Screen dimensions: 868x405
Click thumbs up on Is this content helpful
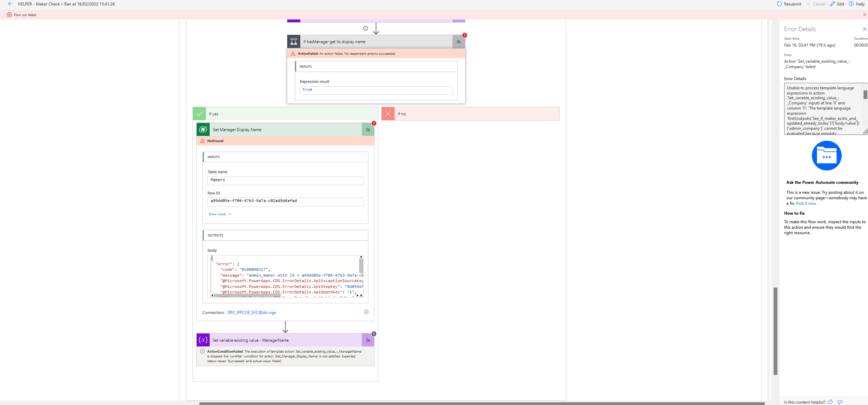tap(830, 402)
